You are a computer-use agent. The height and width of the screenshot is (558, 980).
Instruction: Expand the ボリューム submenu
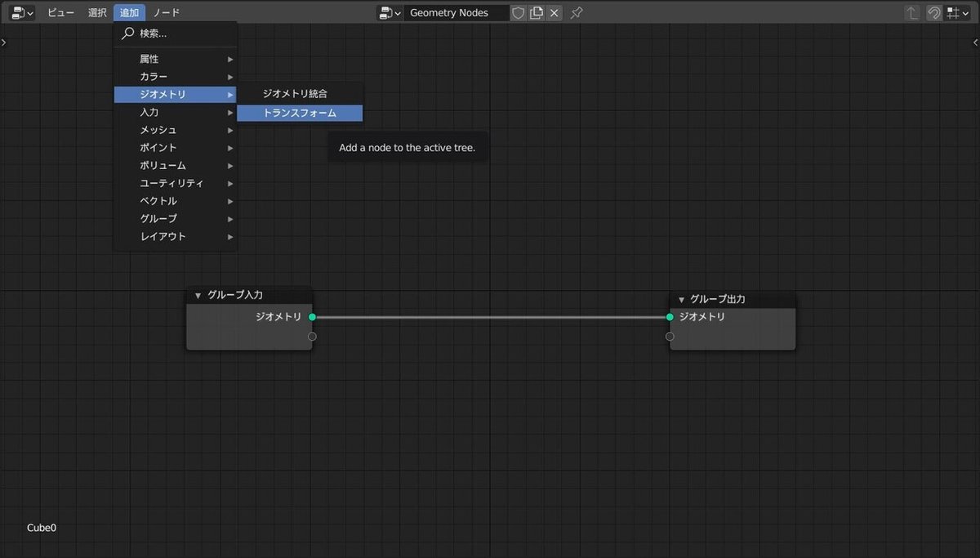pos(176,165)
